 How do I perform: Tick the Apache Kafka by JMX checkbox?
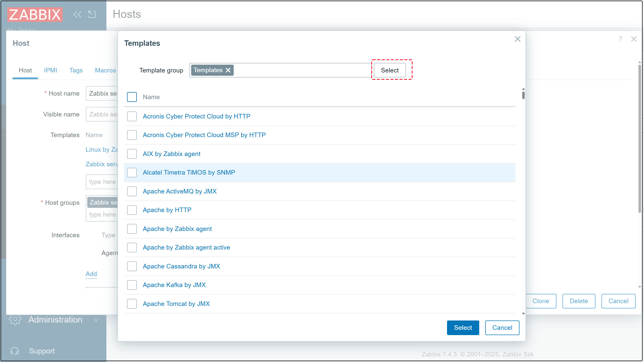(x=132, y=285)
